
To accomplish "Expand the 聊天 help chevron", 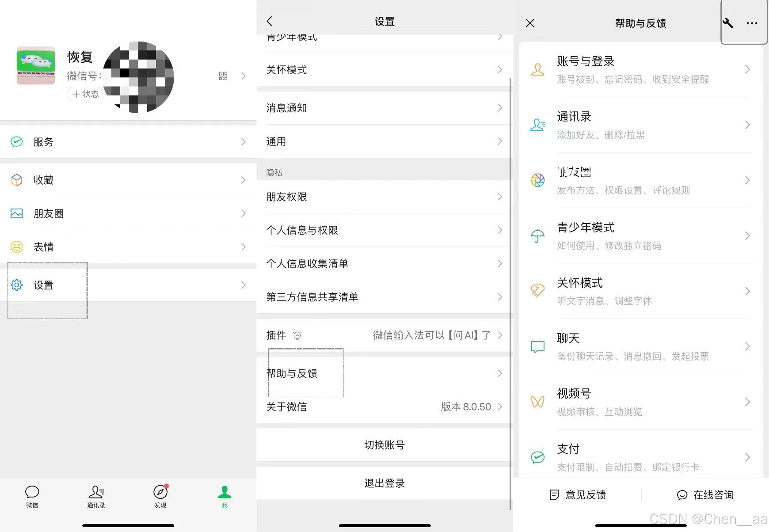I will pos(747,346).
